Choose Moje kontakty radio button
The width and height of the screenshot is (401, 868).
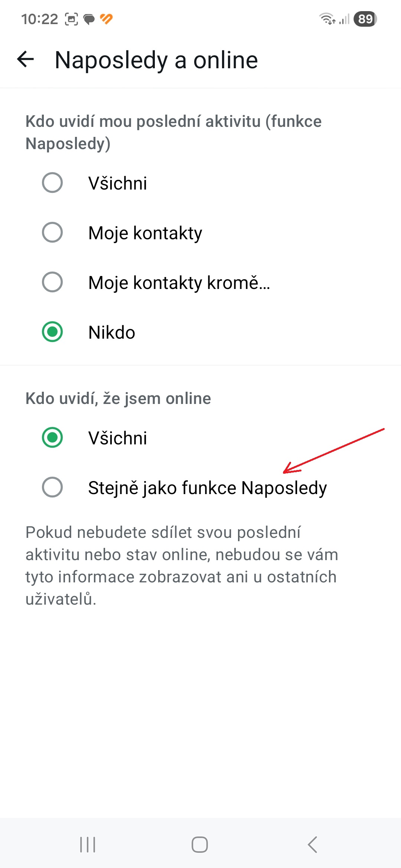52,233
